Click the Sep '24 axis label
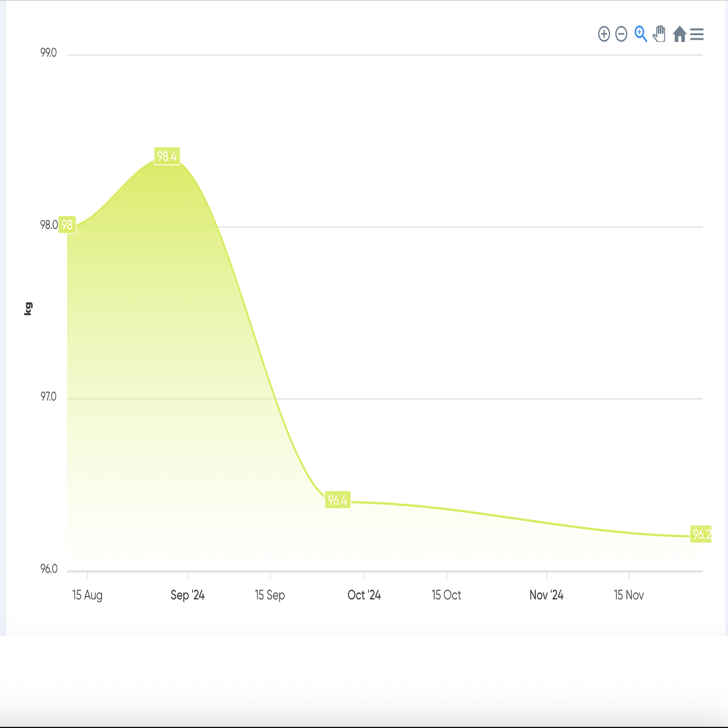 187,595
